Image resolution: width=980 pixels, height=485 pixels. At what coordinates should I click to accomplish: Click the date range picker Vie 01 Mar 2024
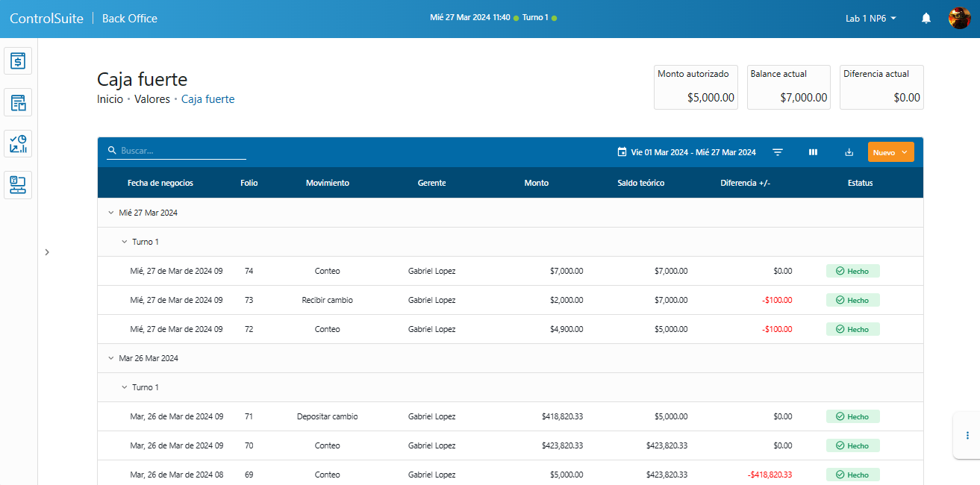pyautogui.click(x=687, y=152)
